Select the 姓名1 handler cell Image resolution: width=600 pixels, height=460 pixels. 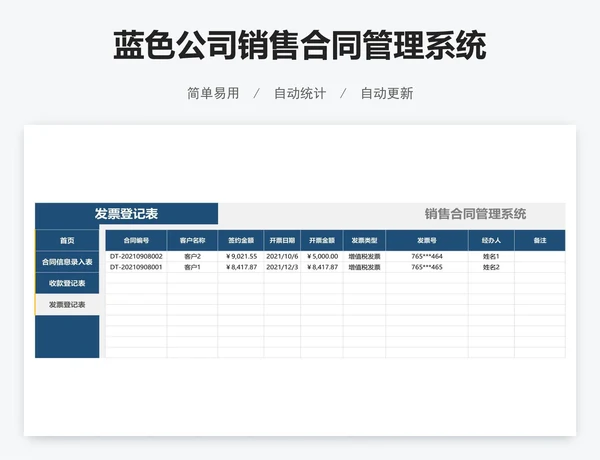[x=491, y=256]
